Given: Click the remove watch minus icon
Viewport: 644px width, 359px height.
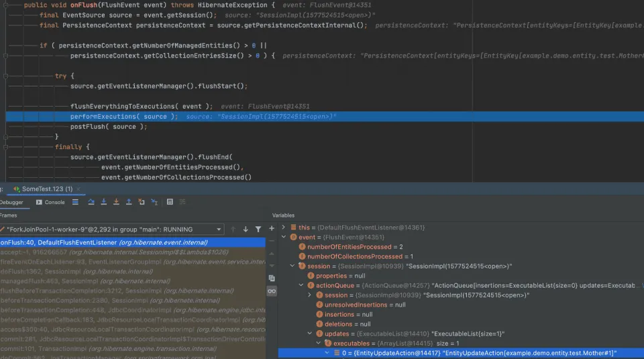Looking at the screenshot, I should (x=272, y=241).
